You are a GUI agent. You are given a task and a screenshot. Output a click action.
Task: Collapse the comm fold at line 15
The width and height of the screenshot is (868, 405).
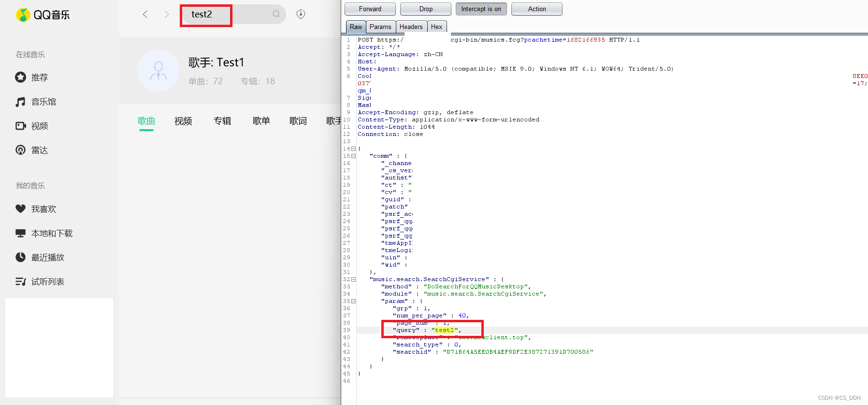353,156
